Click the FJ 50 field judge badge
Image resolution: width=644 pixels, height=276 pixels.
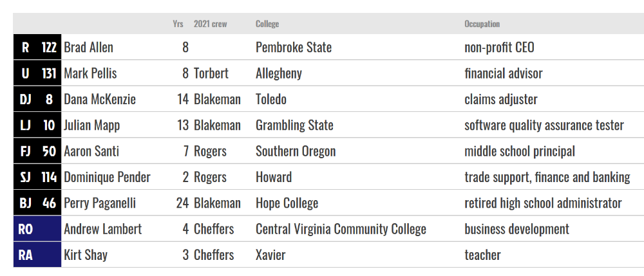[37, 151]
